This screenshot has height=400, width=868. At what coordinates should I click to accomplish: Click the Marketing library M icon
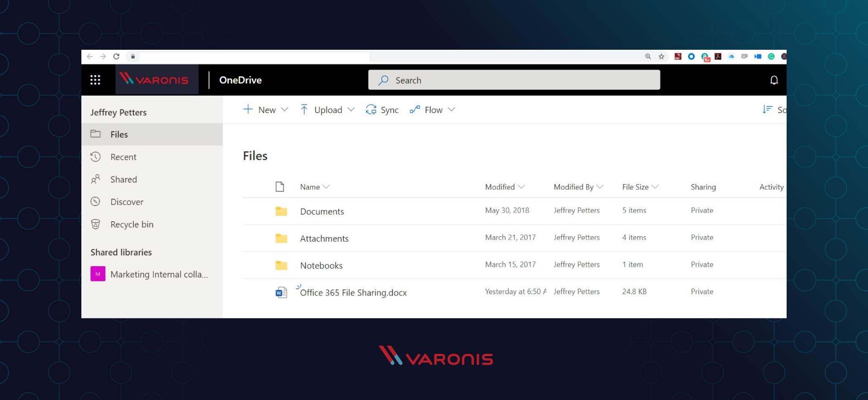point(98,274)
